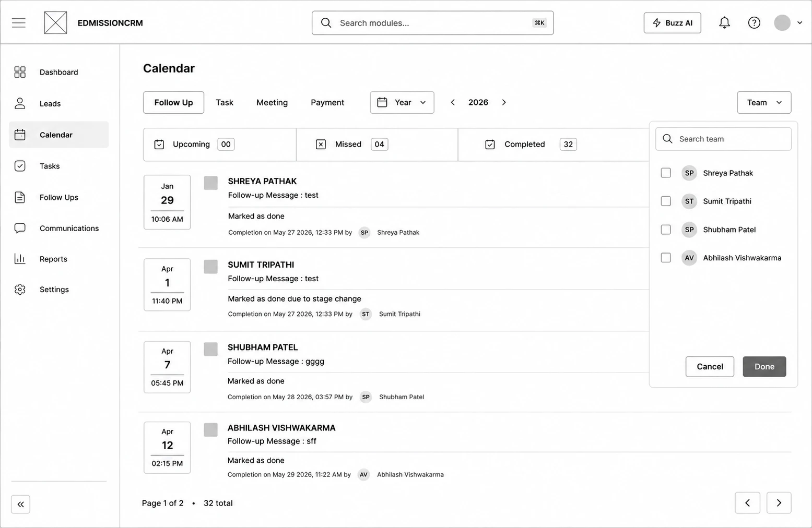
Task: Go to the previous year arrow
Action: [x=453, y=102]
